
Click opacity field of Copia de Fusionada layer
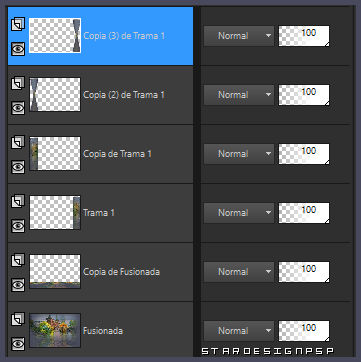[304, 272]
